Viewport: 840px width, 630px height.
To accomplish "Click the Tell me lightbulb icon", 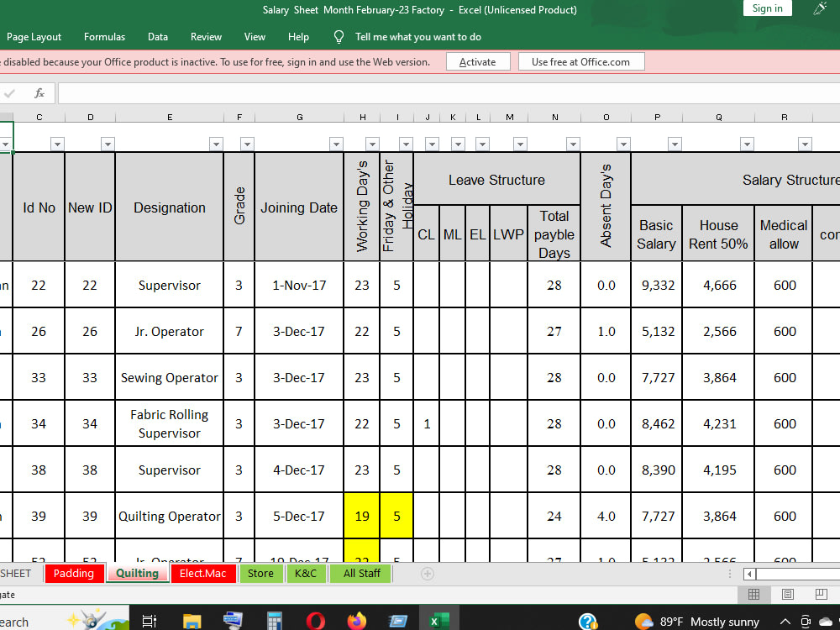I will (339, 36).
